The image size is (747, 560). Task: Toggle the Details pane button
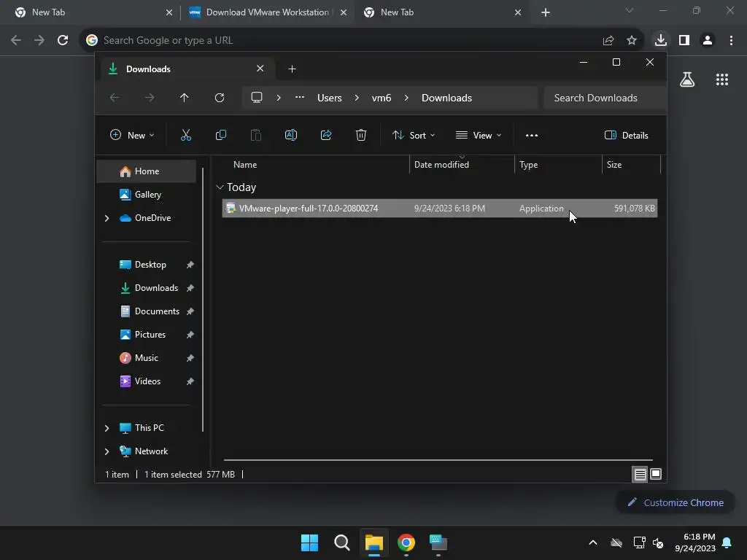(627, 135)
